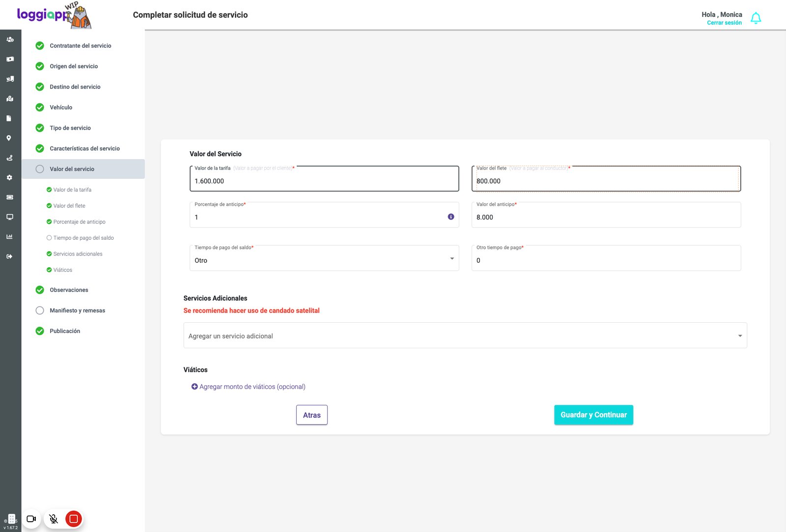Open the users settings sidebar icon

coord(10,39)
